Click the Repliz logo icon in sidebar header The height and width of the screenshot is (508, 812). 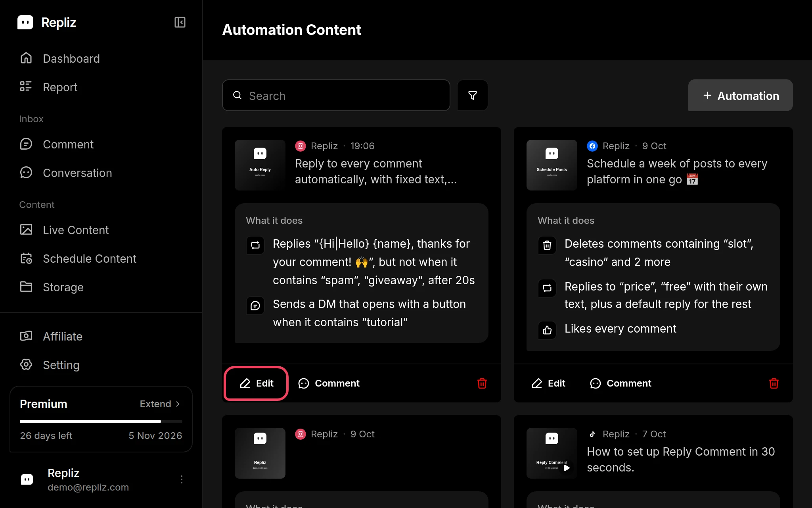coord(25,22)
